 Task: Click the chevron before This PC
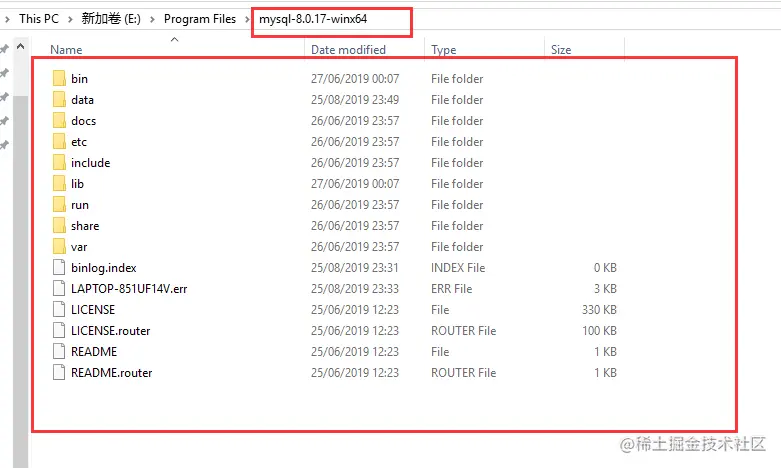click(7, 19)
